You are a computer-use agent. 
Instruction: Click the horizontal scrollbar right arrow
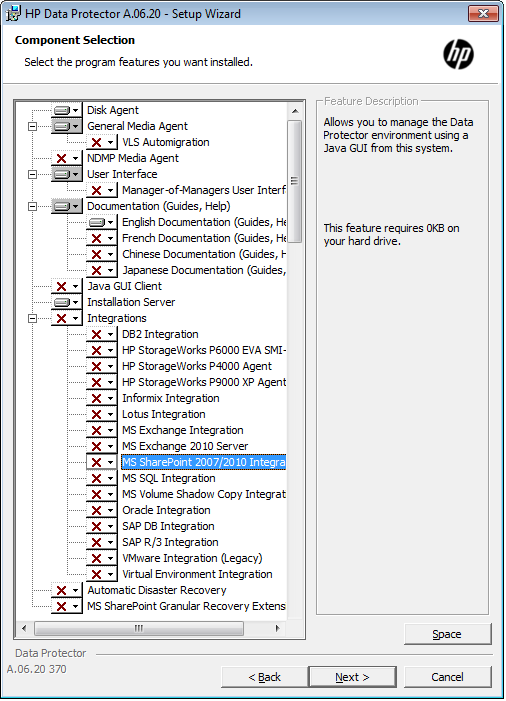point(278,628)
